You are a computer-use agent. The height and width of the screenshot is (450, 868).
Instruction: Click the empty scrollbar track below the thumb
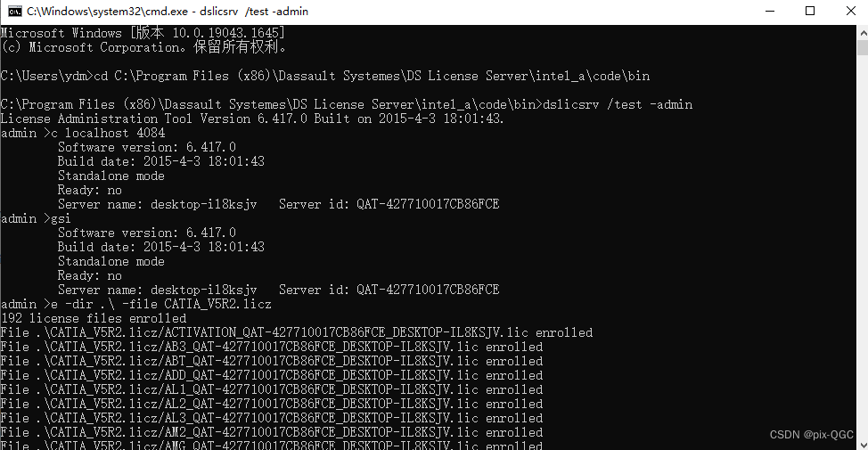click(x=862, y=267)
